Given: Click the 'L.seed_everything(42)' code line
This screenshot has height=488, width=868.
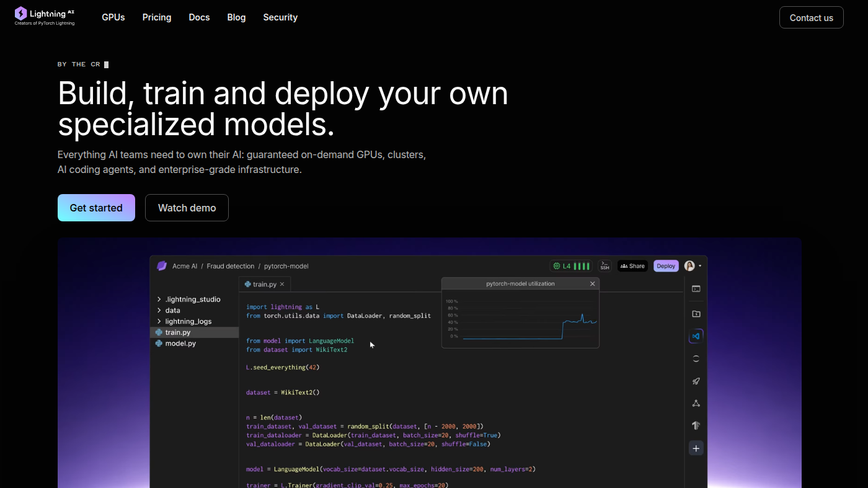Looking at the screenshot, I should [x=283, y=367].
